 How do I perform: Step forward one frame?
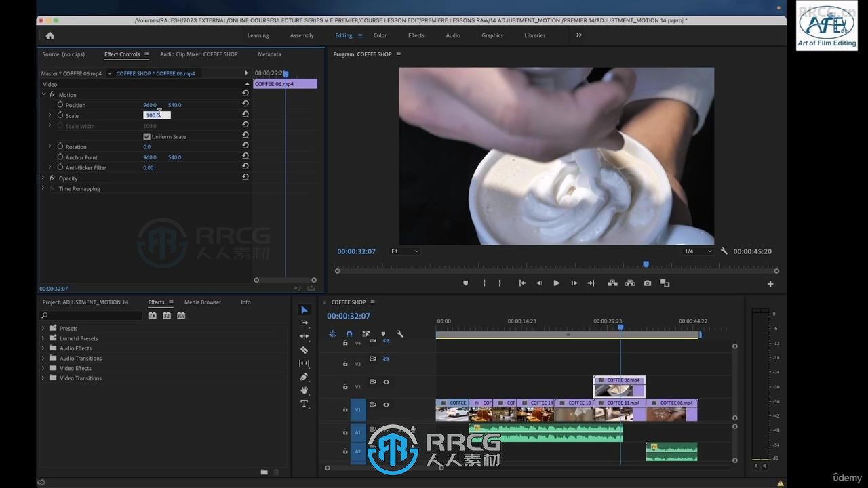point(574,283)
